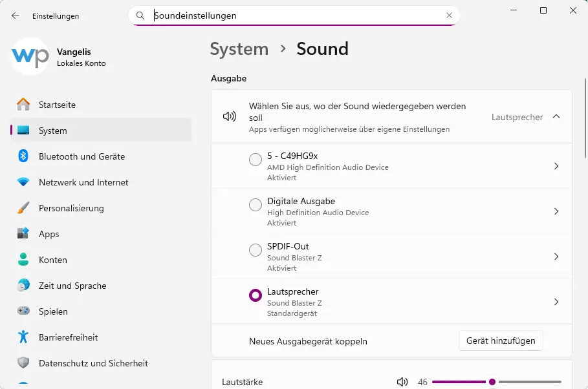Click the speaker icon next to Lautstärke
The width and height of the screenshot is (588, 389).
(x=402, y=382)
